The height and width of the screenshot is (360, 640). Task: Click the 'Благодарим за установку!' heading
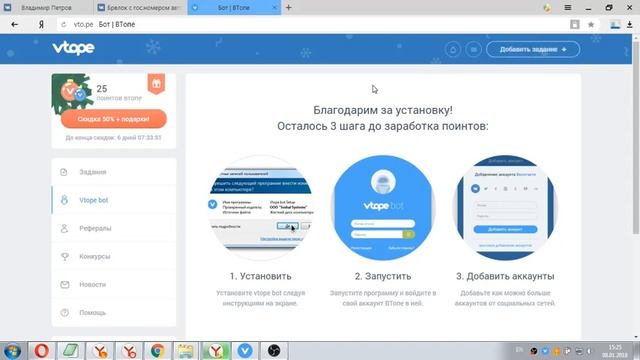[x=383, y=110]
